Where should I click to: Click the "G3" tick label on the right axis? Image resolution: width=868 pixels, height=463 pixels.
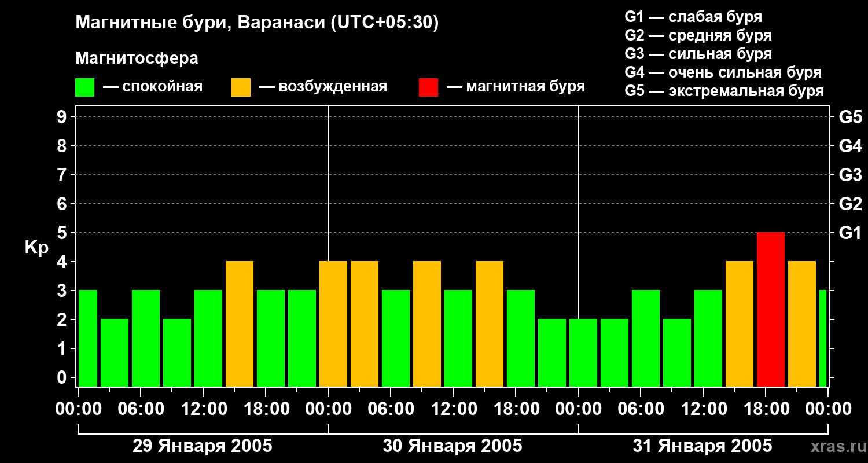(x=850, y=175)
